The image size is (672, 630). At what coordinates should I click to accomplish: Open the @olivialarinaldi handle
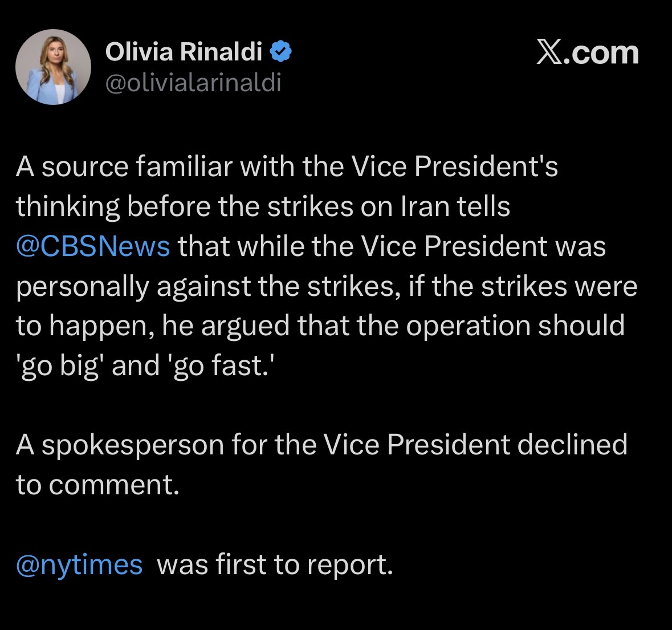coord(193,83)
